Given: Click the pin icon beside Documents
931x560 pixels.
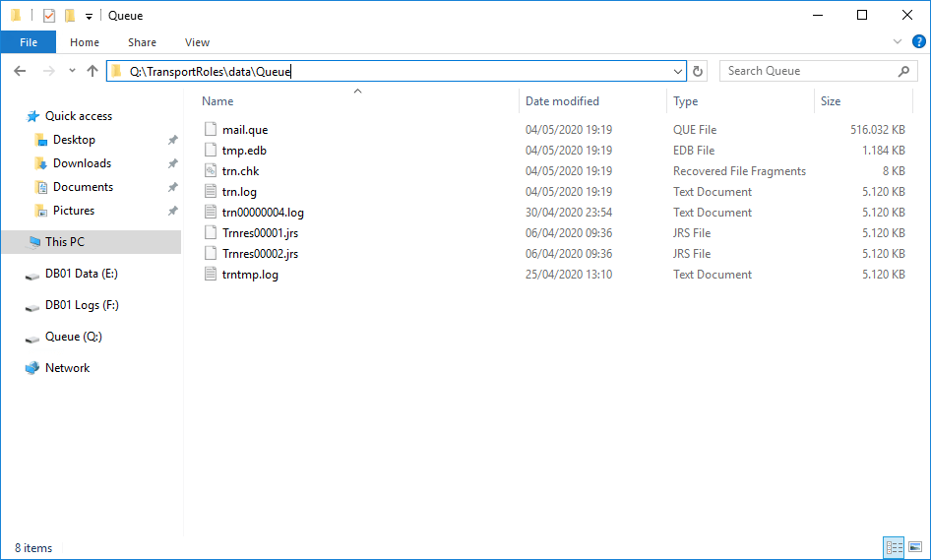Looking at the screenshot, I should (173, 187).
